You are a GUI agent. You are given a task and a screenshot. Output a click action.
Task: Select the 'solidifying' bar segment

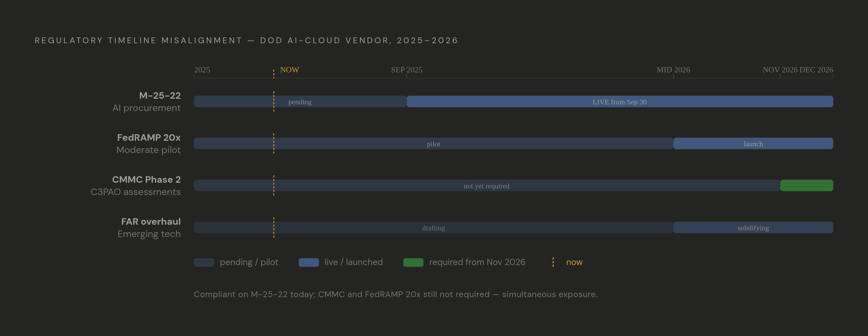pos(753,227)
